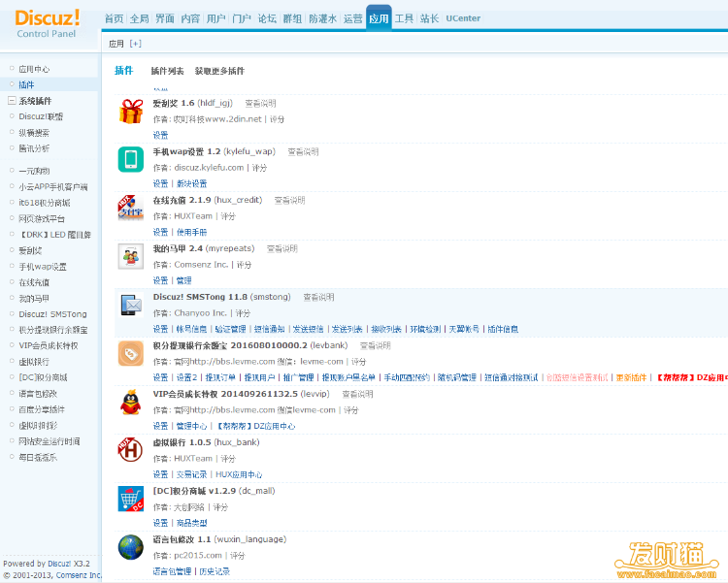This screenshot has height=583, width=728.
Task: Select the 应用 tab in top navigation
Action: coord(379,18)
